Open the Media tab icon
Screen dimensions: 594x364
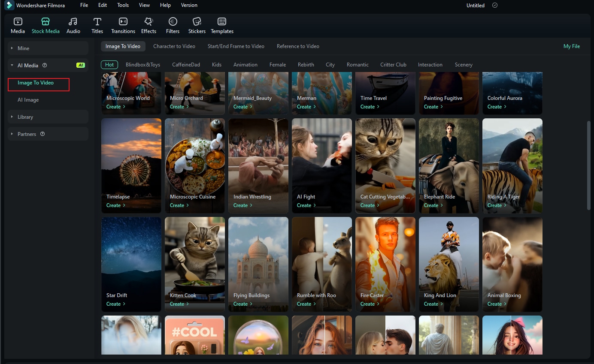click(18, 21)
